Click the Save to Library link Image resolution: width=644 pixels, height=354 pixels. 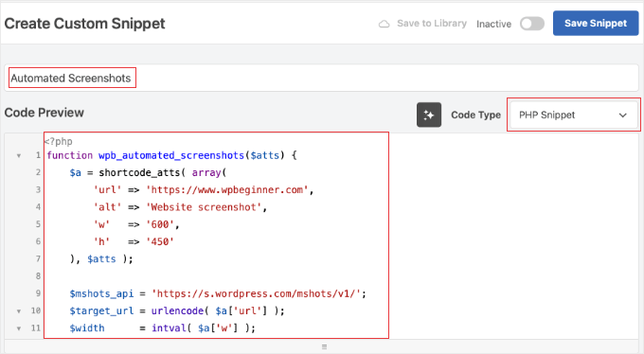[x=432, y=24]
